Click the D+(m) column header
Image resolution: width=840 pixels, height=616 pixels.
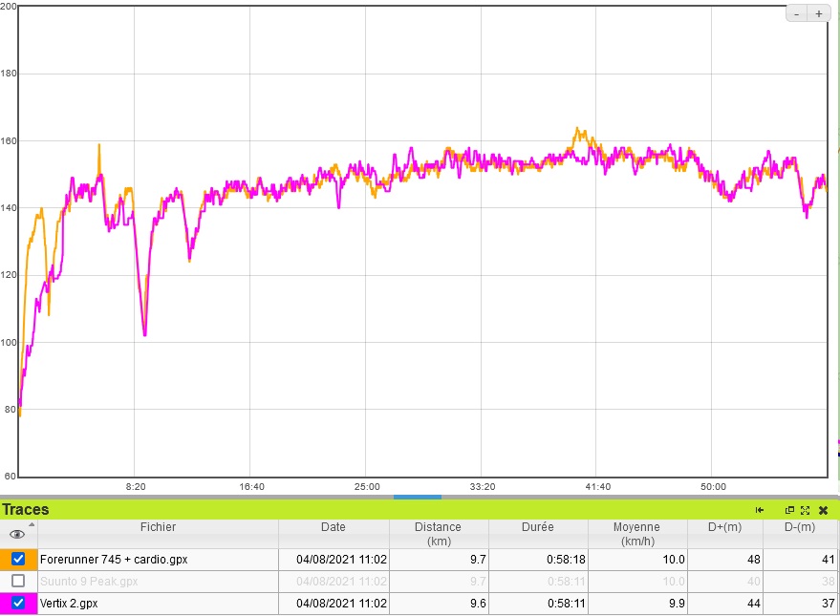pyautogui.click(x=724, y=527)
